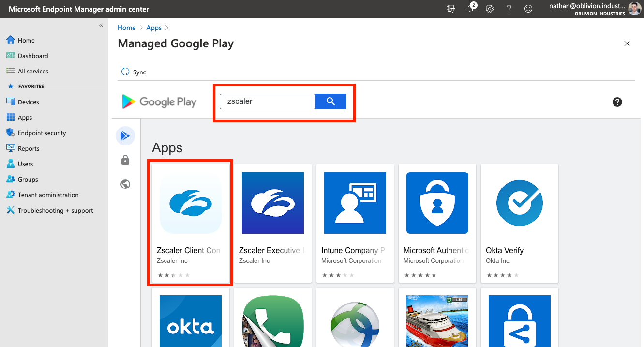Open the Okta Verify app tile
Screen dimensions: 644x347
tap(520, 223)
